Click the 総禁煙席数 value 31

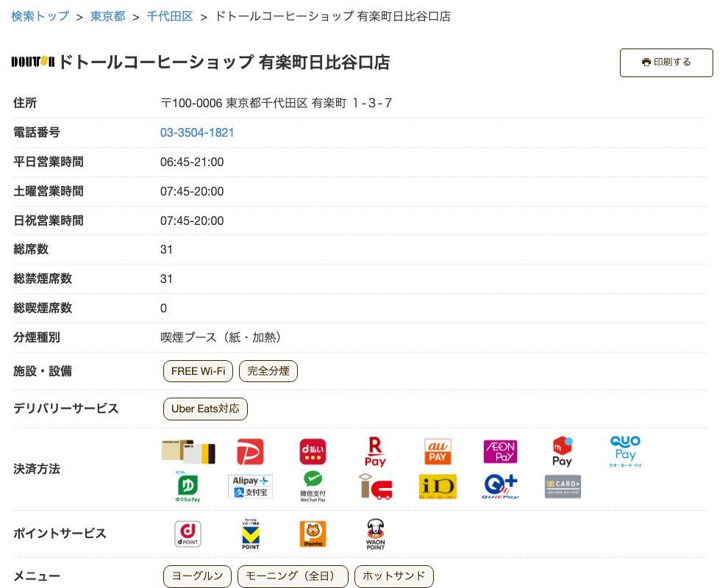pos(166,279)
